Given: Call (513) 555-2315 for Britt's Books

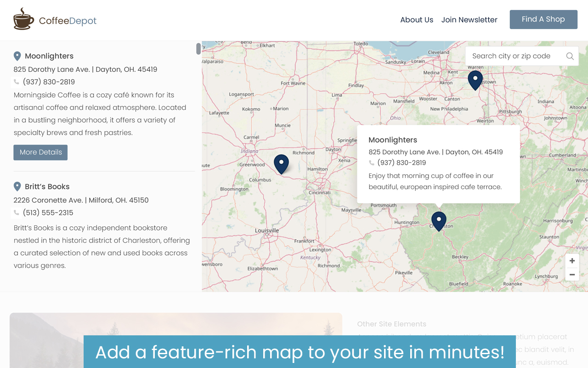Looking at the screenshot, I should (48, 213).
